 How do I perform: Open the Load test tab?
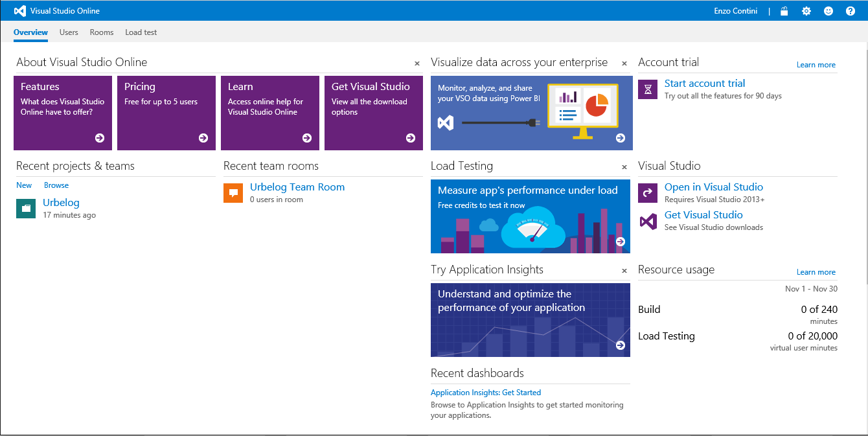(141, 32)
